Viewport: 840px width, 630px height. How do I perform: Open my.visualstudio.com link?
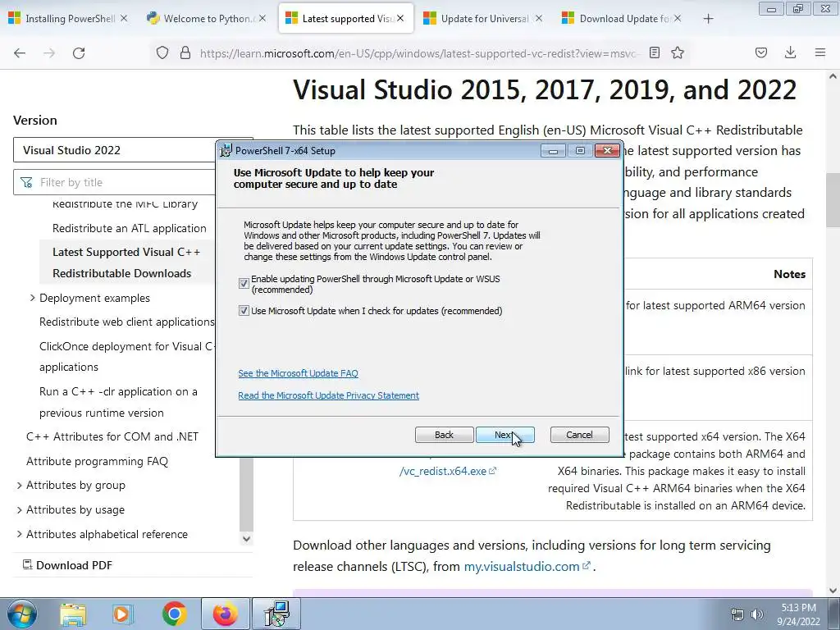coord(527,566)
